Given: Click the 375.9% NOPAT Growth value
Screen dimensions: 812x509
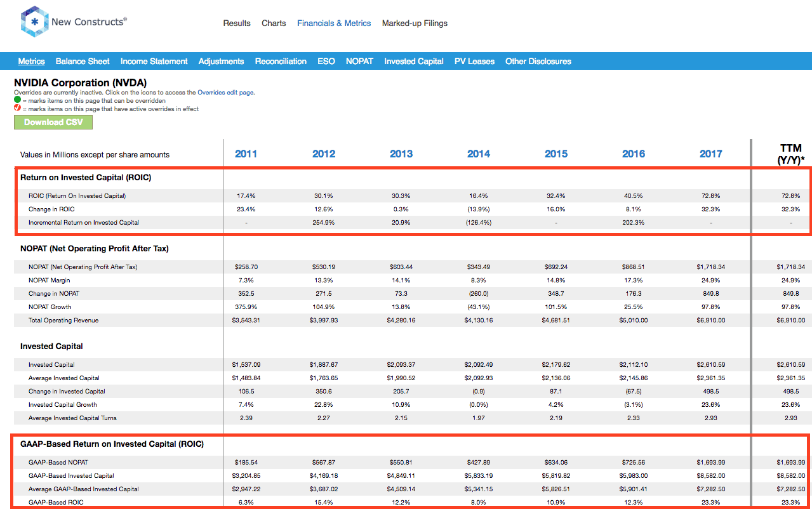Looking at the screenshot, I should [246, 307].
